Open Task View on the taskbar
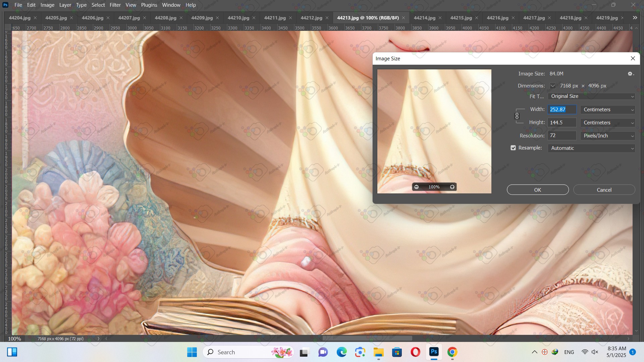Screen dimensions: 644x362 tap(304, 352)
